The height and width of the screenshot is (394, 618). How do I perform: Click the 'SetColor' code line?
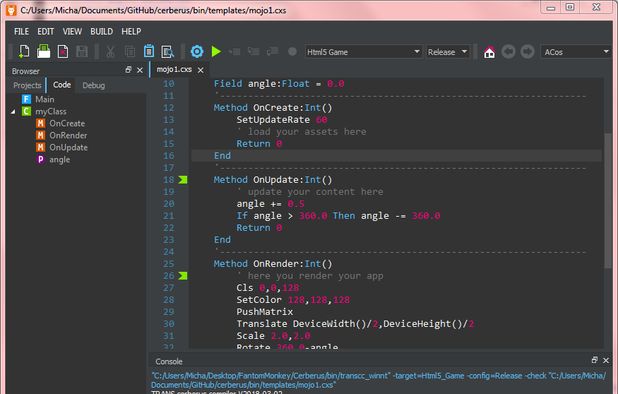click(293, 300)
